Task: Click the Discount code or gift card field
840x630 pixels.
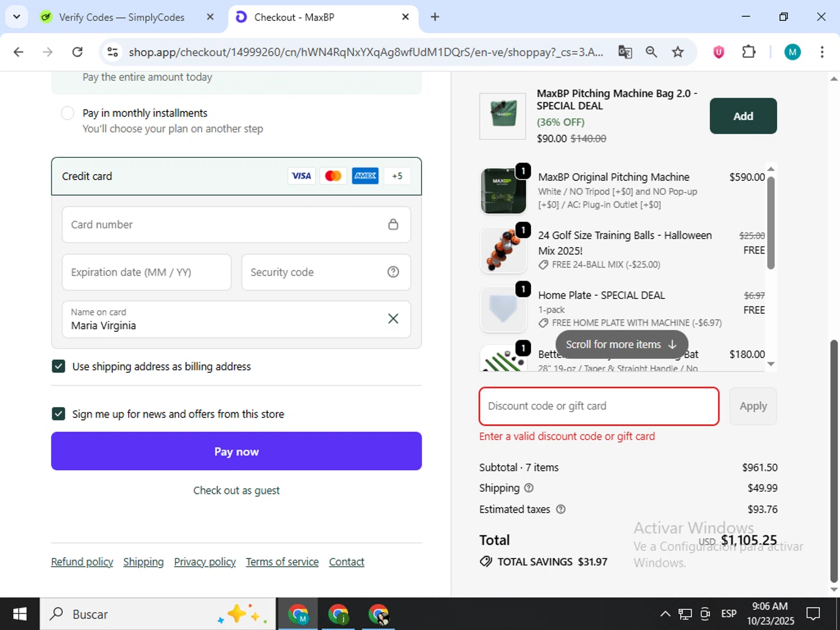Action: [x=599, y=406]
